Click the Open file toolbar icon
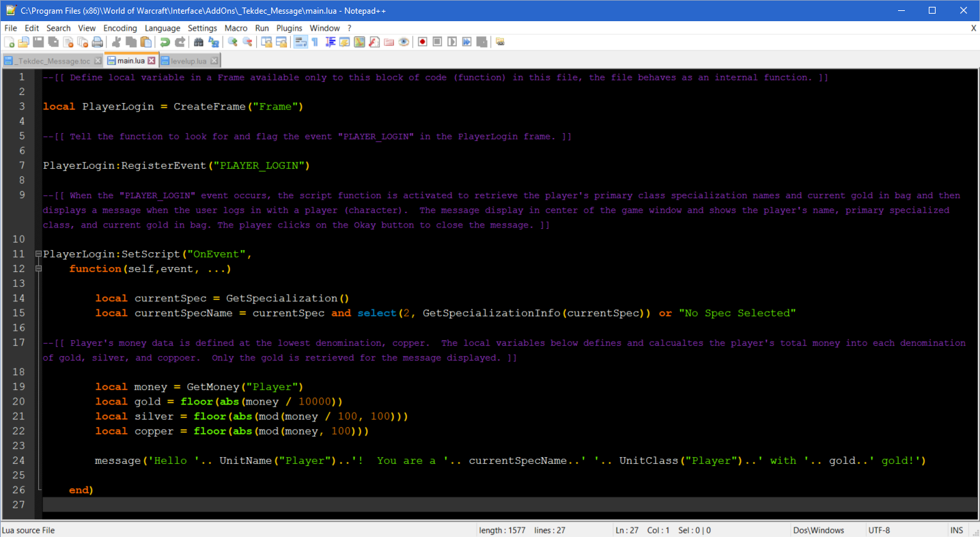Viewport: 980px width, 537px height. (23, 42)
